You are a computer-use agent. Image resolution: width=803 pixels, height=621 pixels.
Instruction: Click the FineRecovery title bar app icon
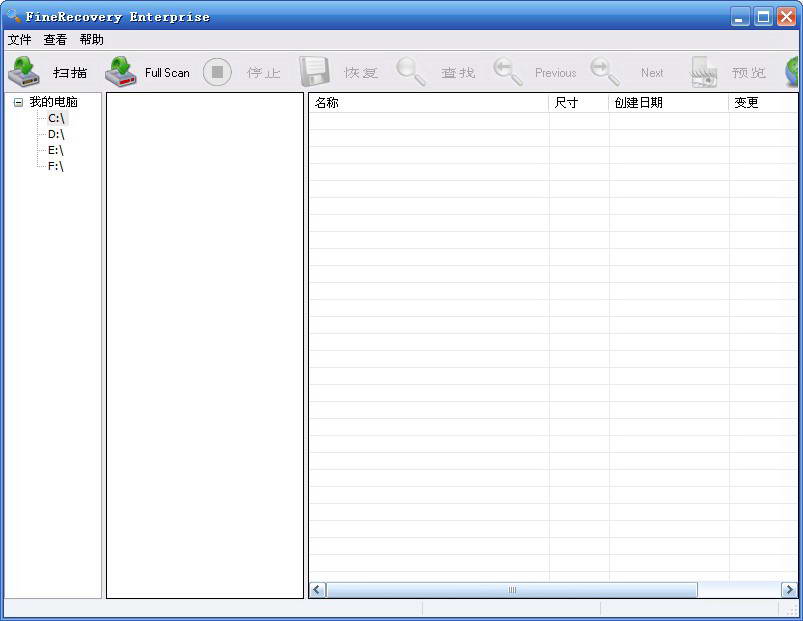point(13,16)
